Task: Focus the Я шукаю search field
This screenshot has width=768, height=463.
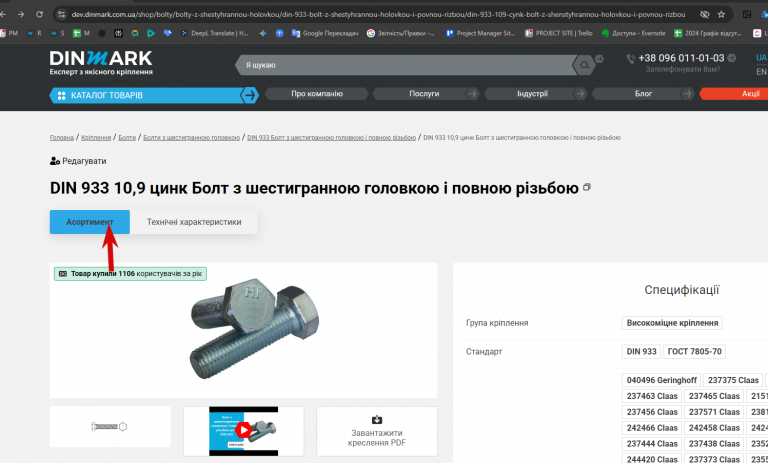Action: pyautogui.click(x=406, y=65)
